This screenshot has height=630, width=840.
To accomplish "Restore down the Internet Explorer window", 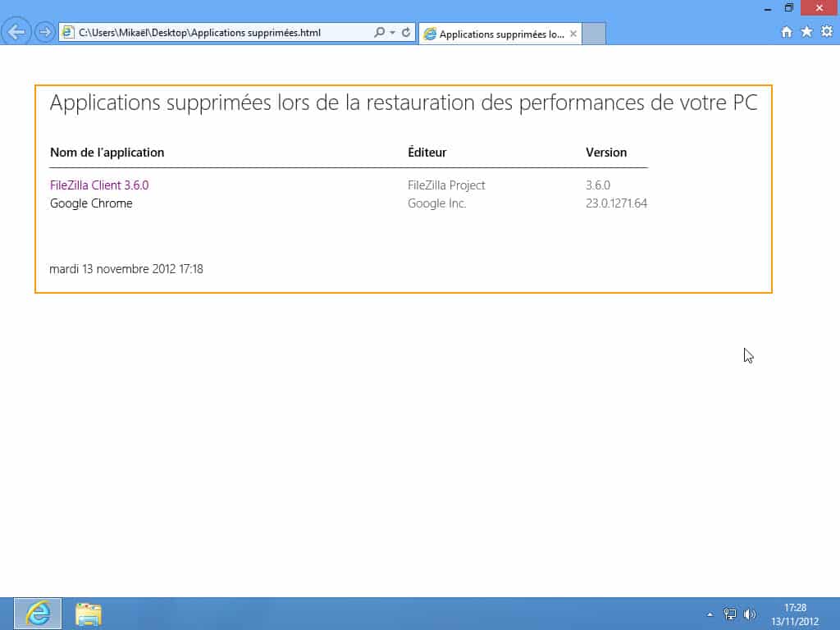I will (789, 8).
